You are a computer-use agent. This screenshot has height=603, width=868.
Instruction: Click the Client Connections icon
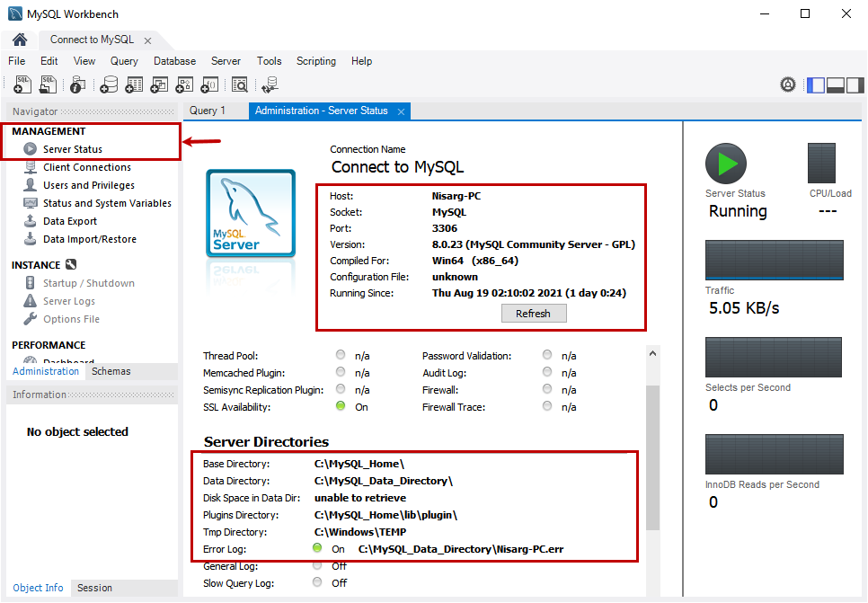tap(31, 166)
